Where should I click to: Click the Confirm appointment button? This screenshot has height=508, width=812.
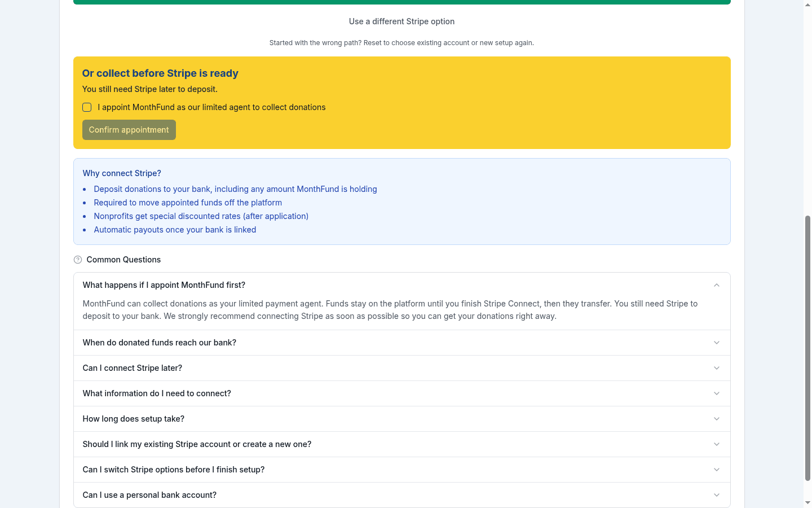pyautogui.click(x=129, y=130)
